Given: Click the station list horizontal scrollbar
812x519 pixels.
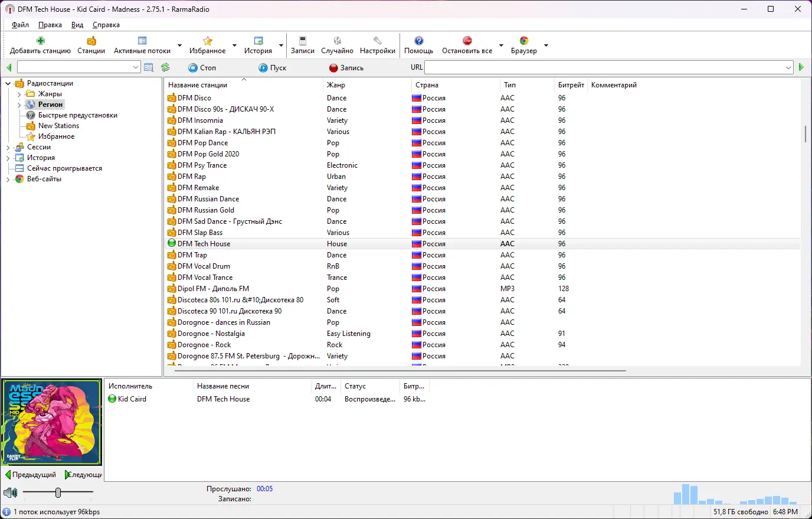Looking at the screenshot, I should point(400,371).
